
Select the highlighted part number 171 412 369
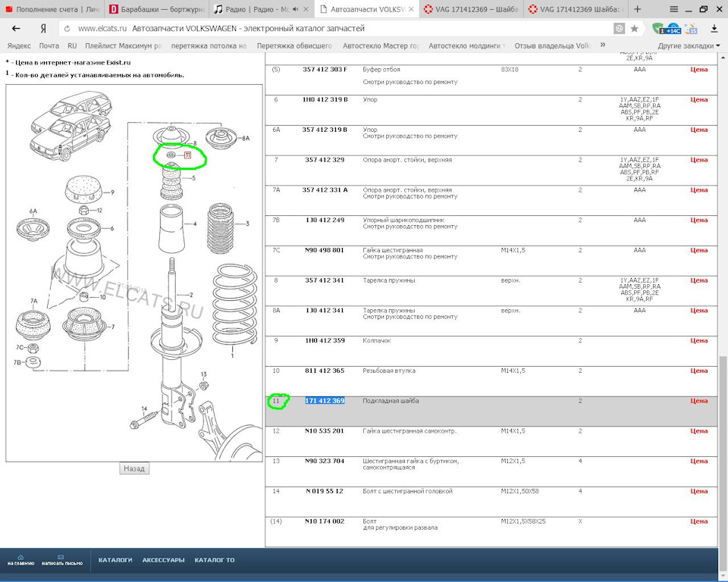tap(325, 401)
